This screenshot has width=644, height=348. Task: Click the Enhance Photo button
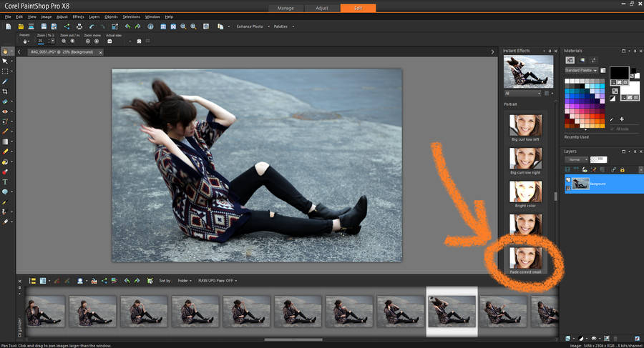pyautogui.click(x=249, y=26)
